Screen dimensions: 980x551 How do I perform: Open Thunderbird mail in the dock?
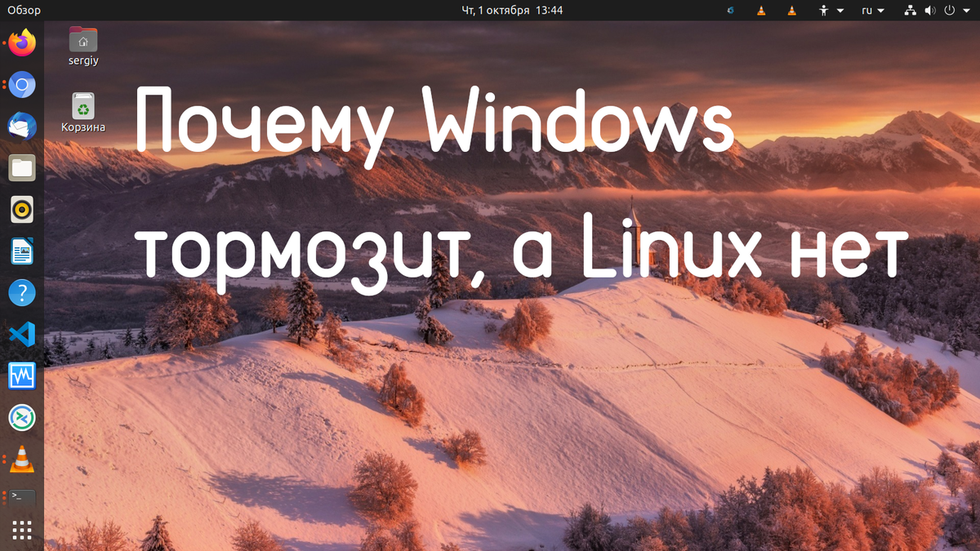click(x=22, y=127)
